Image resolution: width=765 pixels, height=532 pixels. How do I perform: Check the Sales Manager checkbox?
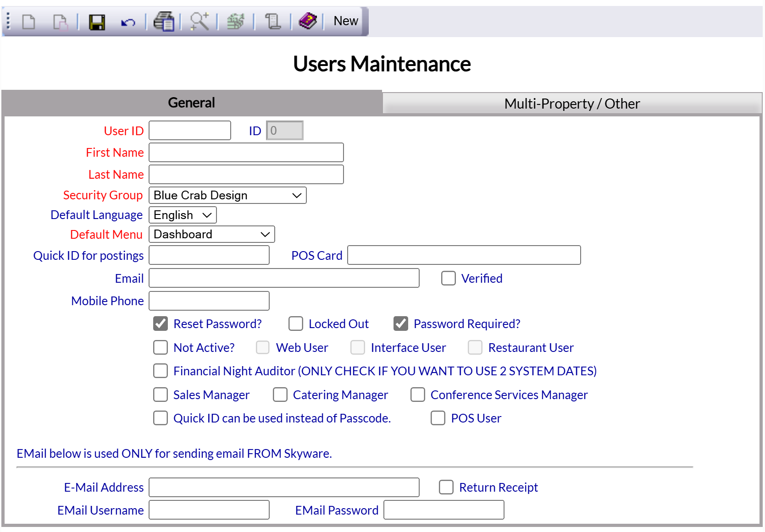pyautogui.click(x=161, y=395)
